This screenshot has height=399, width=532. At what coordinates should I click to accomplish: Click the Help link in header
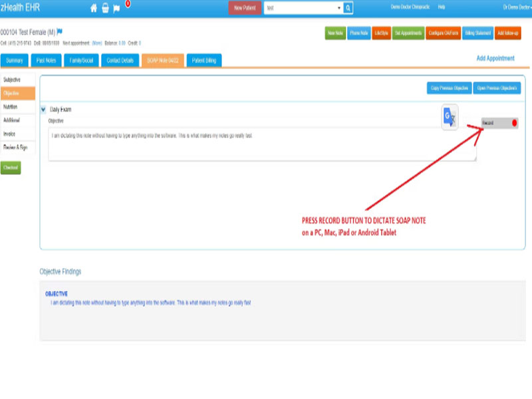(442, 7)
